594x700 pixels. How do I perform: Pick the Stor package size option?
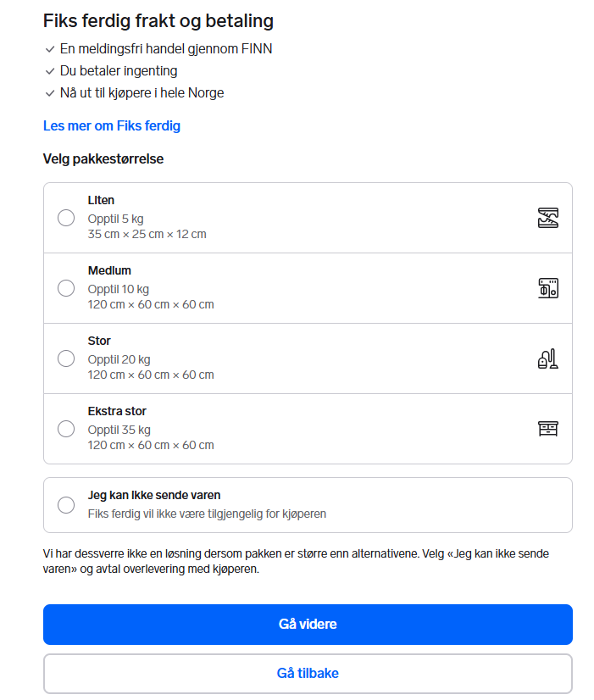pos(66,358)
